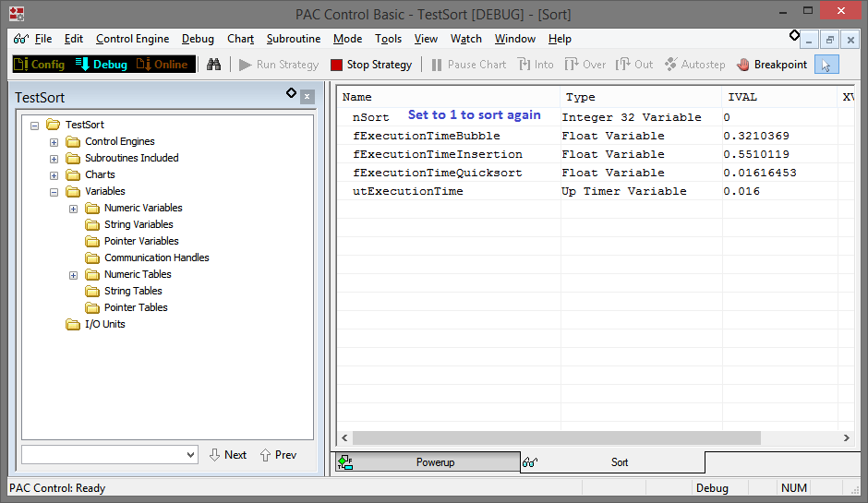Open the Help menu
868x503 pixels.
pyautogui.click(x=560, y=39)
